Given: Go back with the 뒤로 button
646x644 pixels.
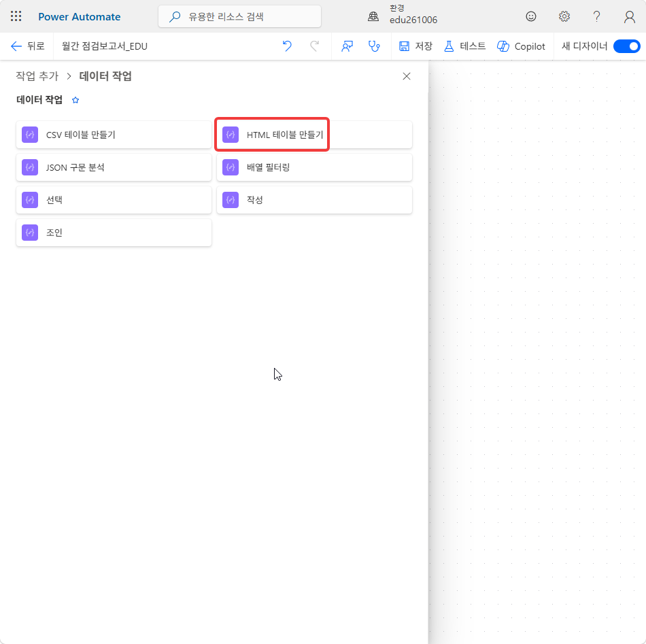Looking at the screenshot, I should (x=28, y=46).
